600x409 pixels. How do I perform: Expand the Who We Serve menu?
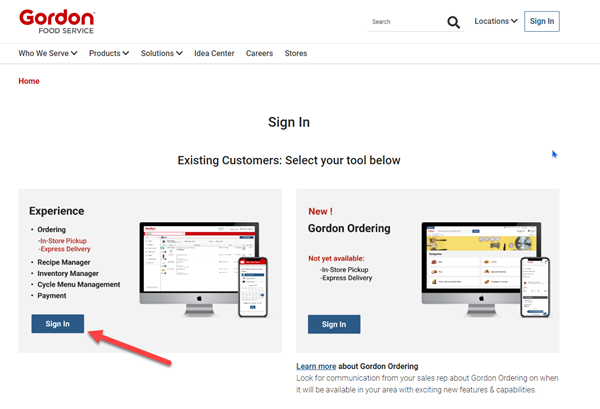point(48,53)
